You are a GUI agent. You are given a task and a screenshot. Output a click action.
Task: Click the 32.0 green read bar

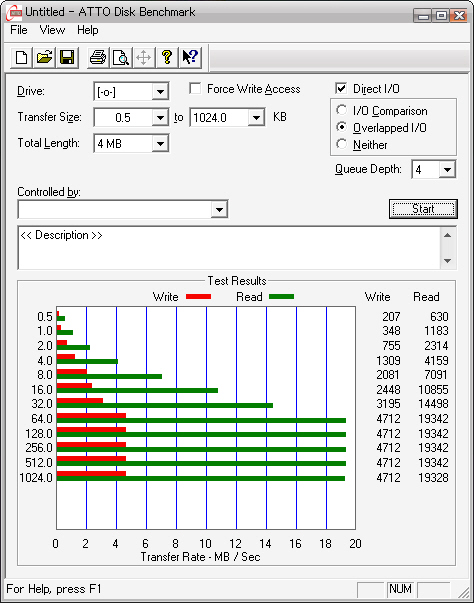coord(165,405)
